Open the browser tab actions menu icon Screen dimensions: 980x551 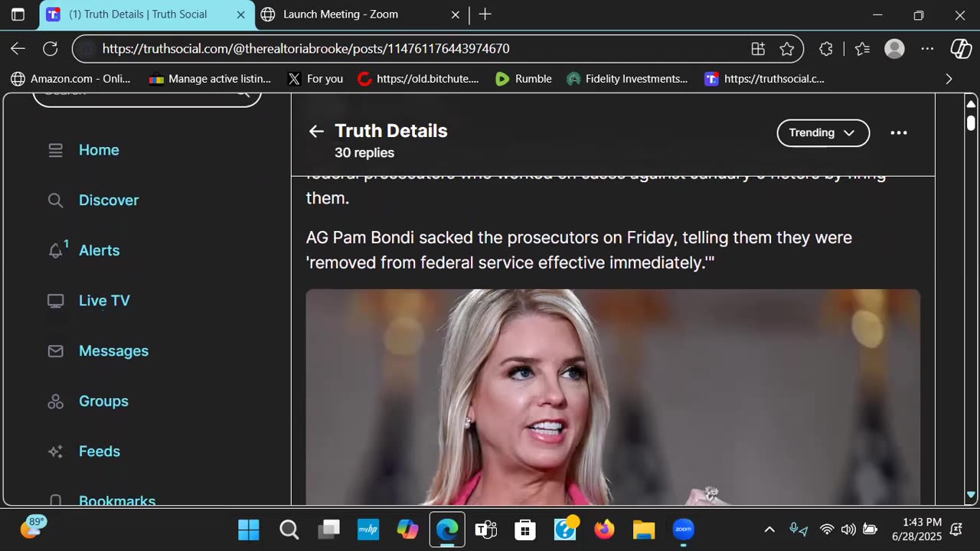tap(18, 15)
